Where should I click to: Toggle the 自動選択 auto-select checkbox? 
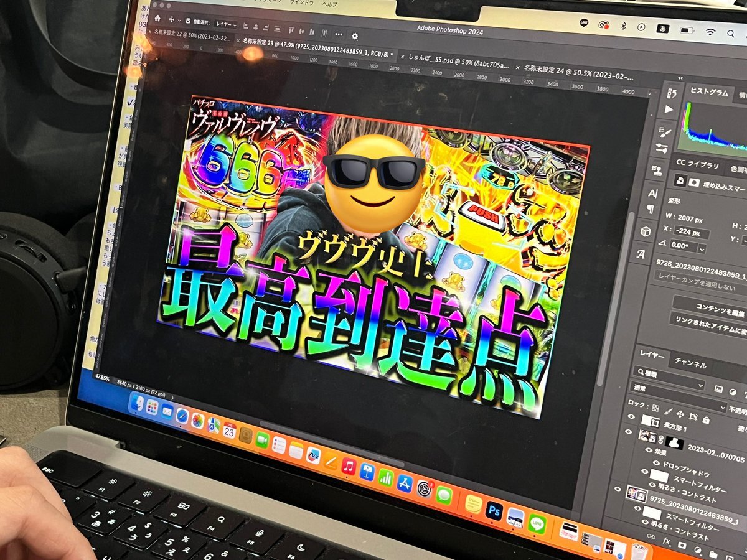click(x=188, y=21)
